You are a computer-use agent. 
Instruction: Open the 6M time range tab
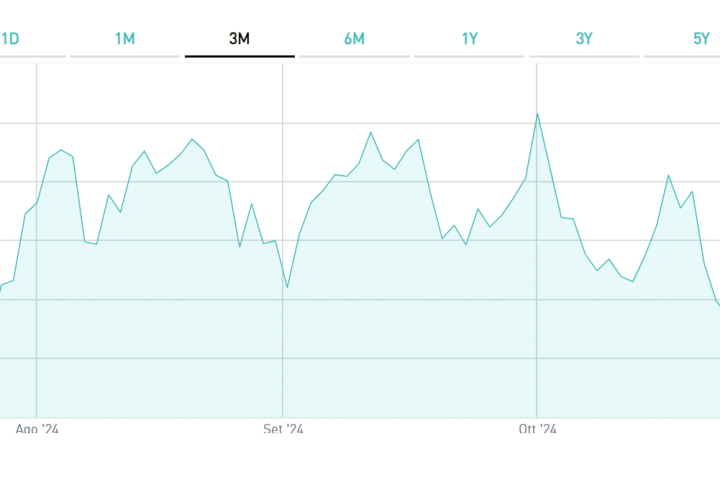[x=354, y=39]
